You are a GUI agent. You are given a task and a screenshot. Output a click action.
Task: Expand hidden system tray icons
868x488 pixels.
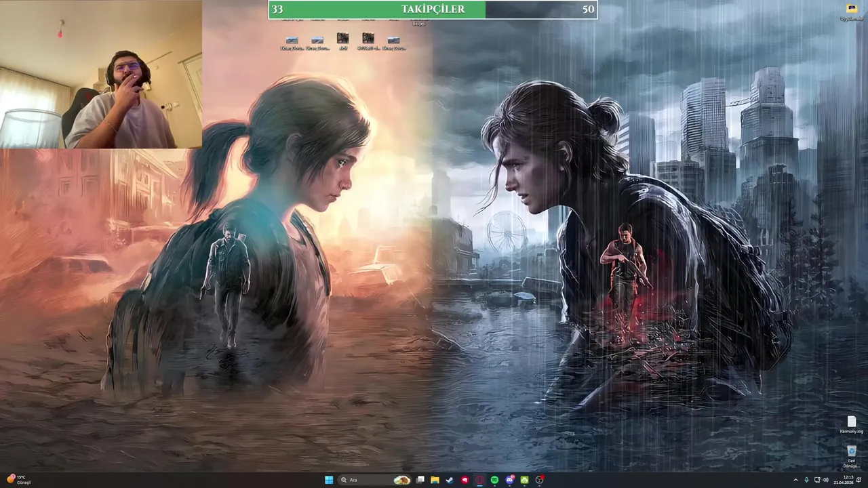pos(795,480)
